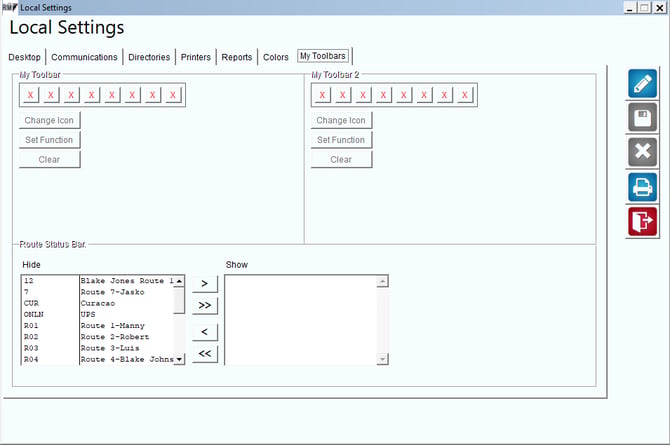
Task: Click Show list scroll up arrow
Action: coord(382,281)
